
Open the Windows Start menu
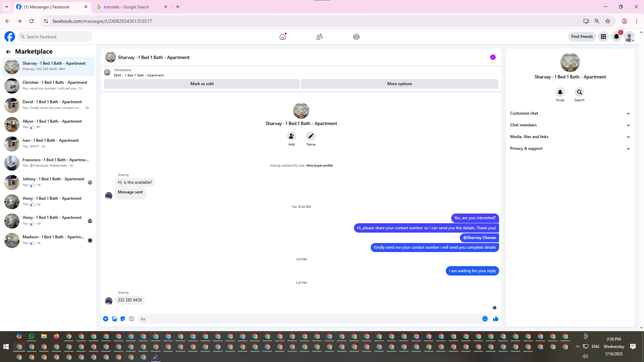[6, 347]
